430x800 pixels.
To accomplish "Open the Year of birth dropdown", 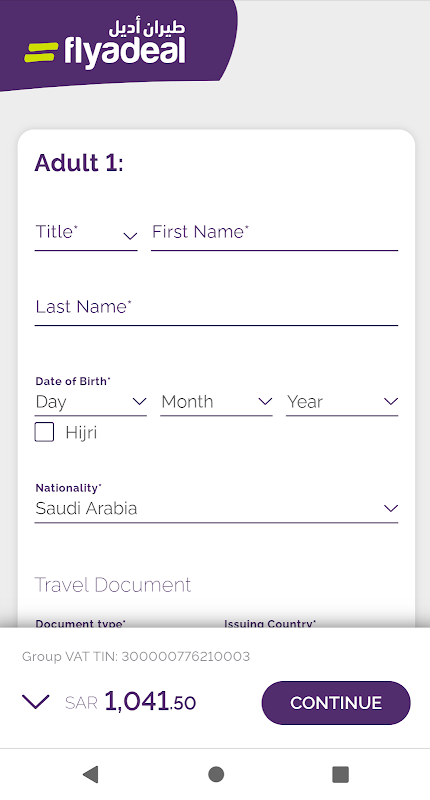I will (x=342, y=403).
